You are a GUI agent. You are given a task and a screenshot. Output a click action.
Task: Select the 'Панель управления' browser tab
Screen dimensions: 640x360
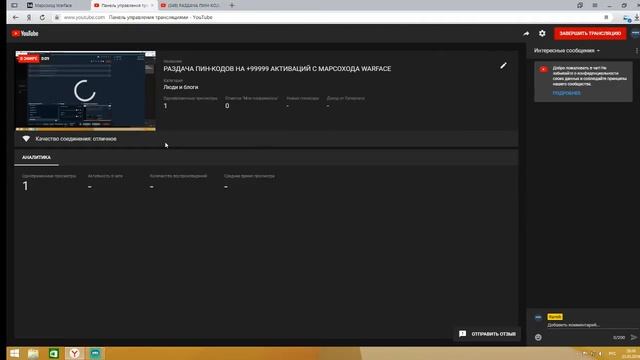124,5
